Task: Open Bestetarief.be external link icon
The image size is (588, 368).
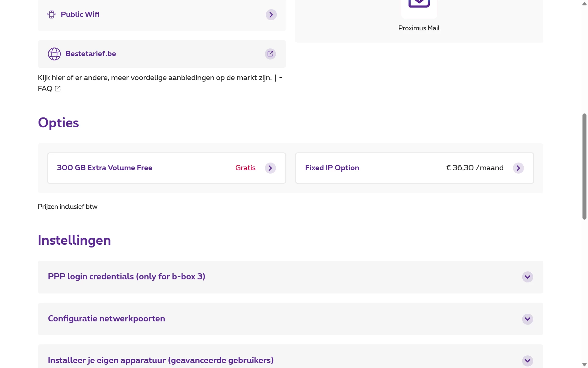Action: (x=270, y=54)
